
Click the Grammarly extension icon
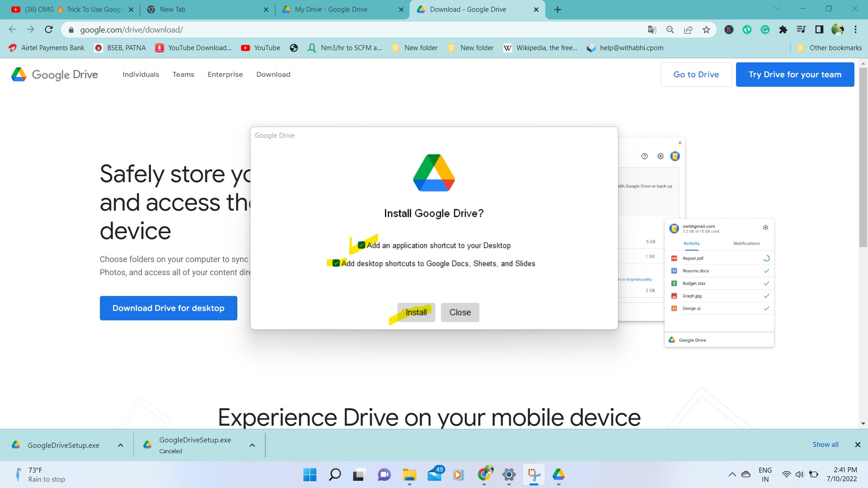pos(765,30)
